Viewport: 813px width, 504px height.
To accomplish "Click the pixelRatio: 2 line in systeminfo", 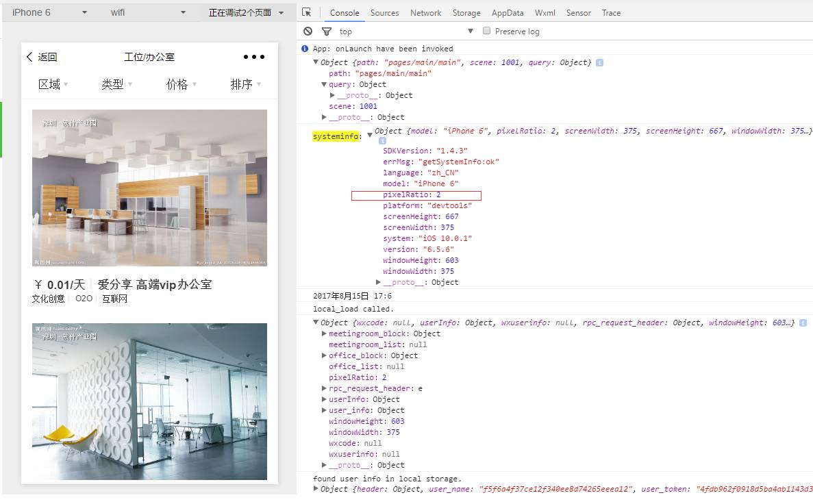I will click(x=412, y=195).
